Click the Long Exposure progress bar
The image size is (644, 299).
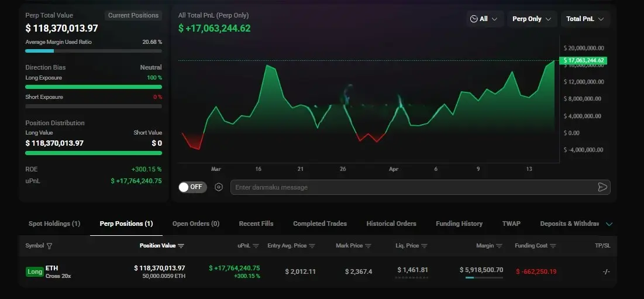click(94, 87)
